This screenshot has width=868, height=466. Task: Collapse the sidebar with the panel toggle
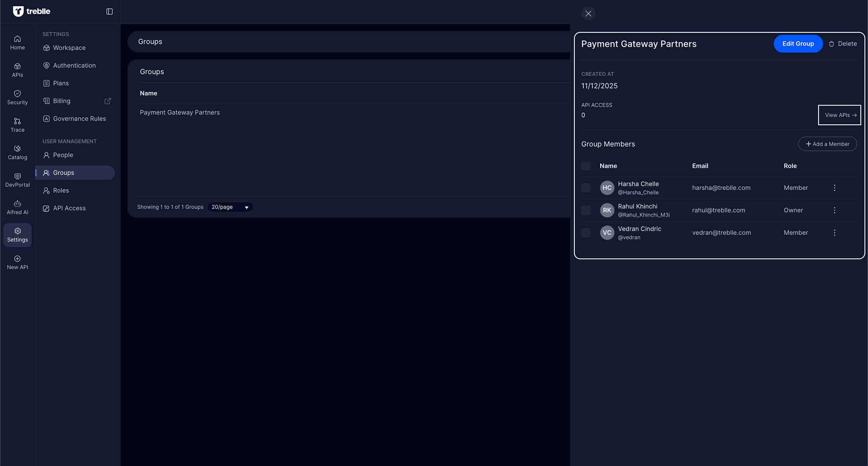pyautogui.click(x=109, y=11)
